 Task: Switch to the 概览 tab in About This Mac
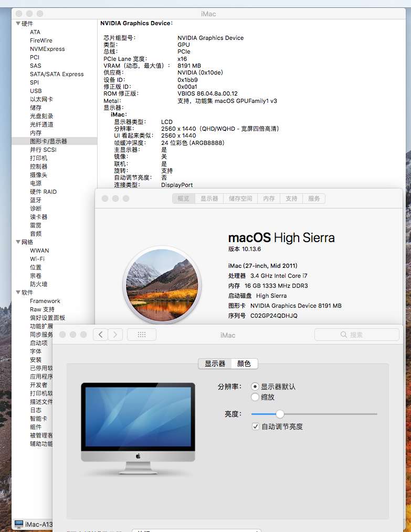[x=184, y=199]
